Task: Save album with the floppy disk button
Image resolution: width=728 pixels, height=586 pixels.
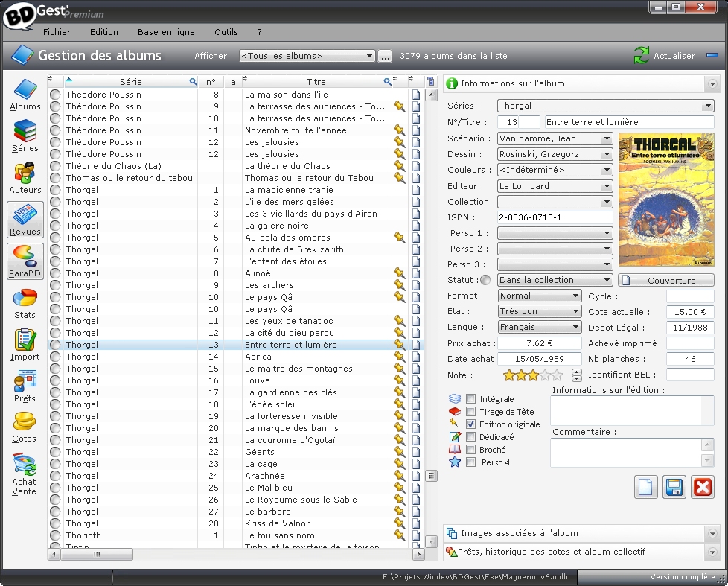Action: (x=674, y=487)
